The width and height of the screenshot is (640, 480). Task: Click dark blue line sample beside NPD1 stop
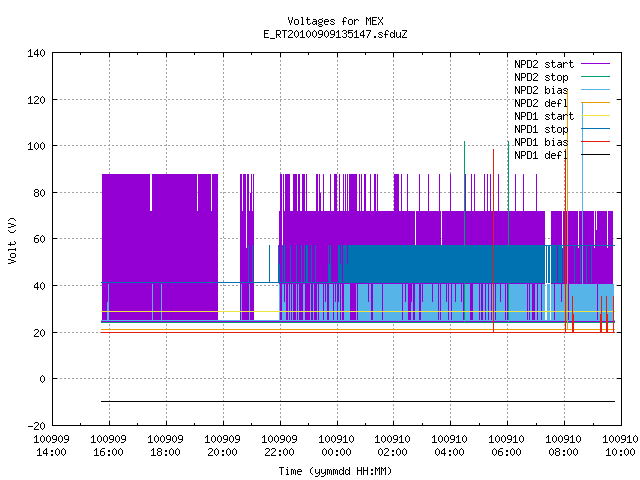click(596, 129)
